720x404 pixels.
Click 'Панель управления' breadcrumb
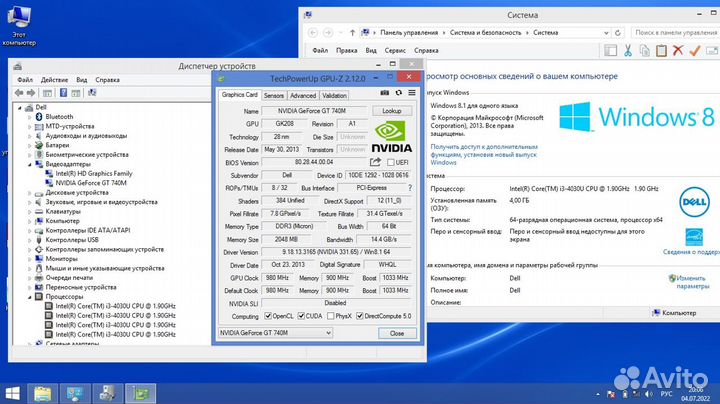pos(409,33)
